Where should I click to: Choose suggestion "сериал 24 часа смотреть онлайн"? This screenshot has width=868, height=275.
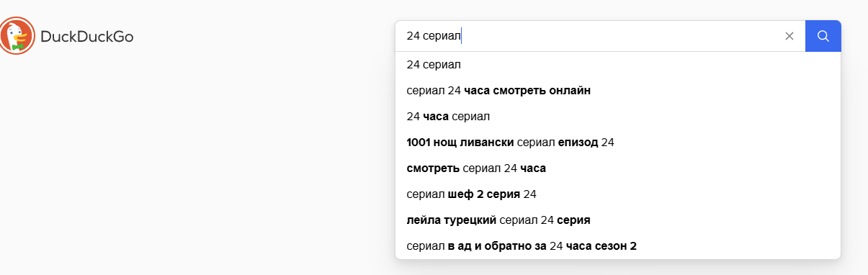(x=618, y=91)
